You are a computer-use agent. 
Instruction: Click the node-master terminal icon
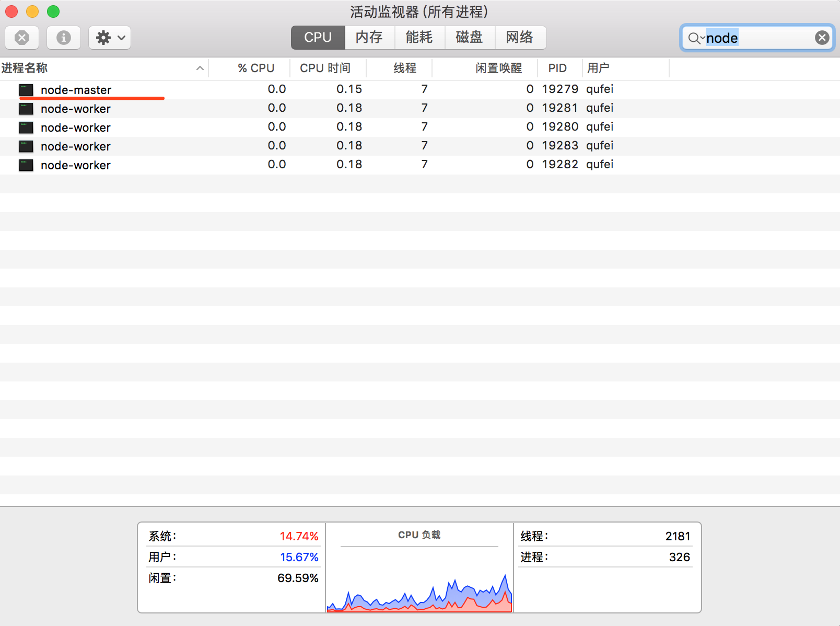tap(26, 90)
